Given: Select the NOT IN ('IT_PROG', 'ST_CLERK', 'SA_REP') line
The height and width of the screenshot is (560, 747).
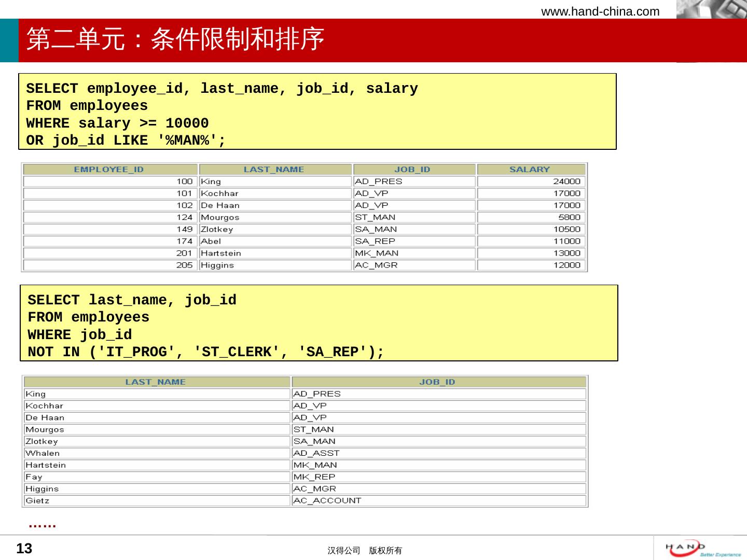Looking at the screenshot, I should click(x=206, y=353).
